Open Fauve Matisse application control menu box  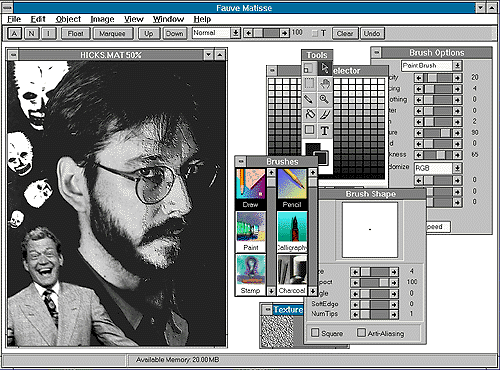[7, 7]
